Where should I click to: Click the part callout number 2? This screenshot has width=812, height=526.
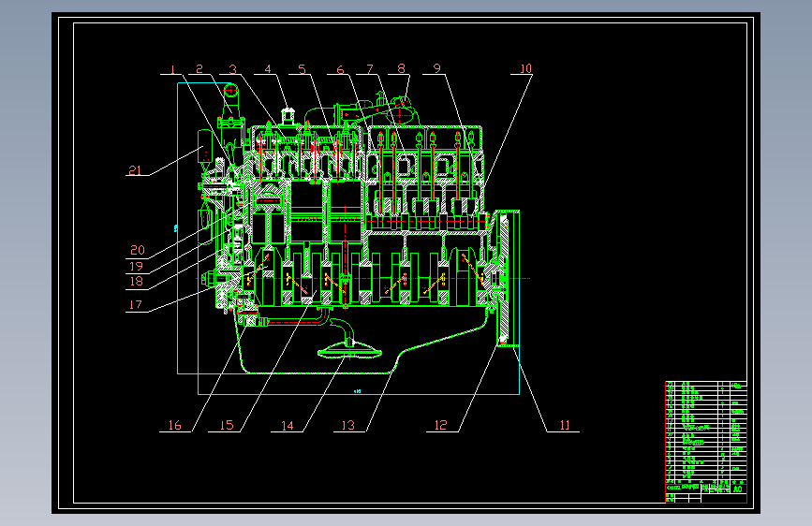coord(199,68)
